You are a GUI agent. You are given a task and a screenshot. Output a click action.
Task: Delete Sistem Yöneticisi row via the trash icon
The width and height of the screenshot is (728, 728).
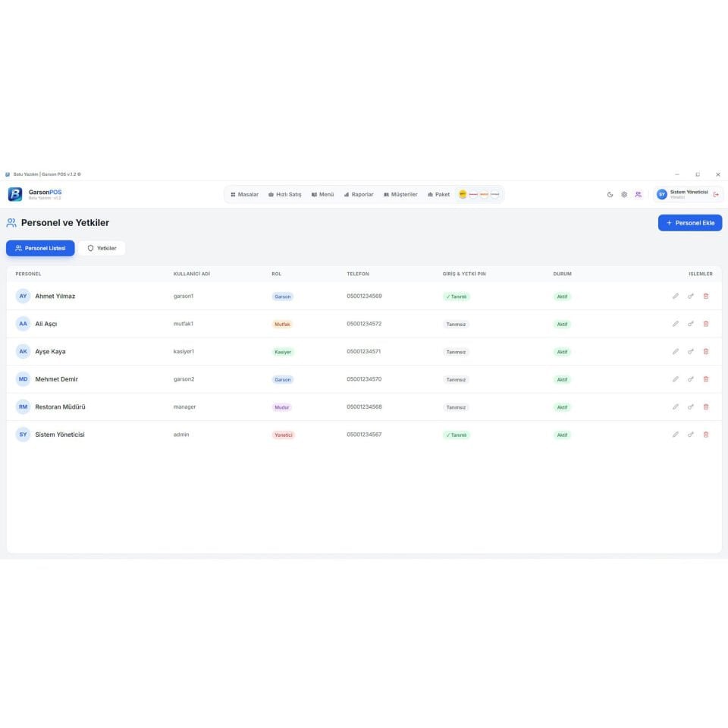(x=706, y=435)
